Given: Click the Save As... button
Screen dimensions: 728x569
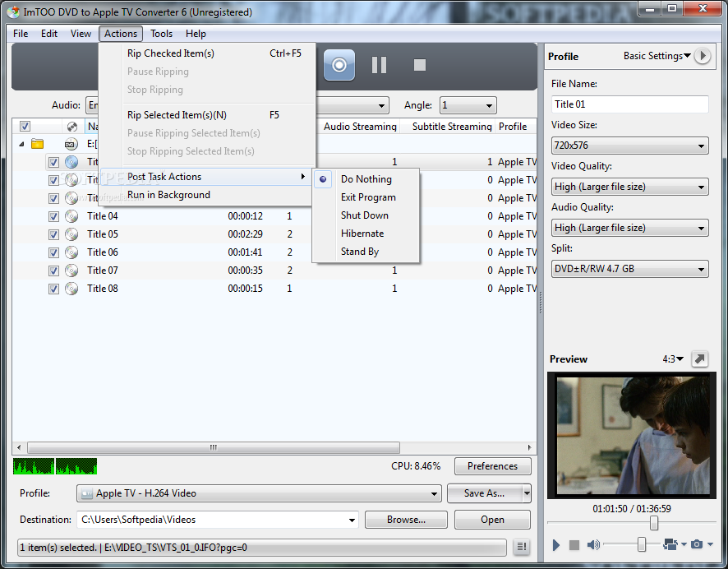Looking at the screenshot, I should tap(485, 493).
